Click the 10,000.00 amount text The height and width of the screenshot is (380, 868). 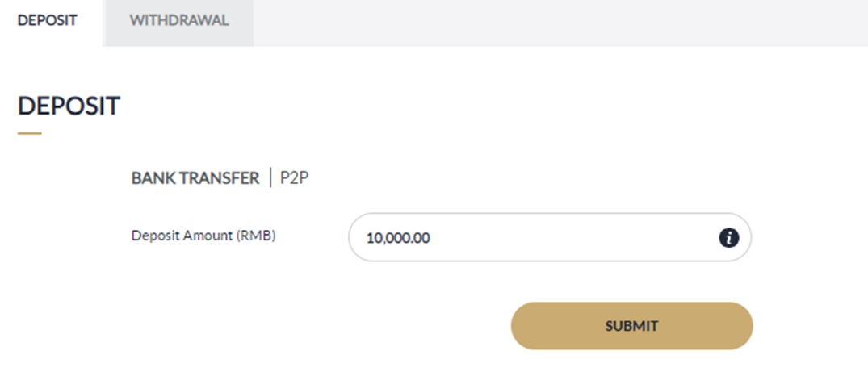click(x=398, y=238)
